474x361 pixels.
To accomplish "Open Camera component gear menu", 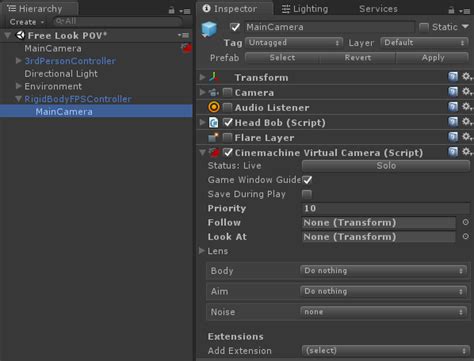I will [x=467, y=92].
